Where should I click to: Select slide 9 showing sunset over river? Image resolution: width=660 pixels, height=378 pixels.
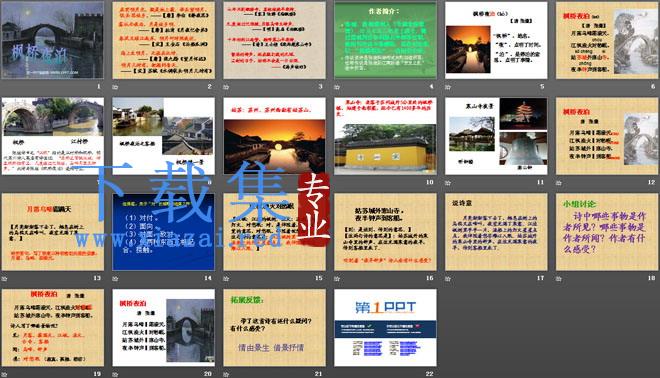pos(274,136)
